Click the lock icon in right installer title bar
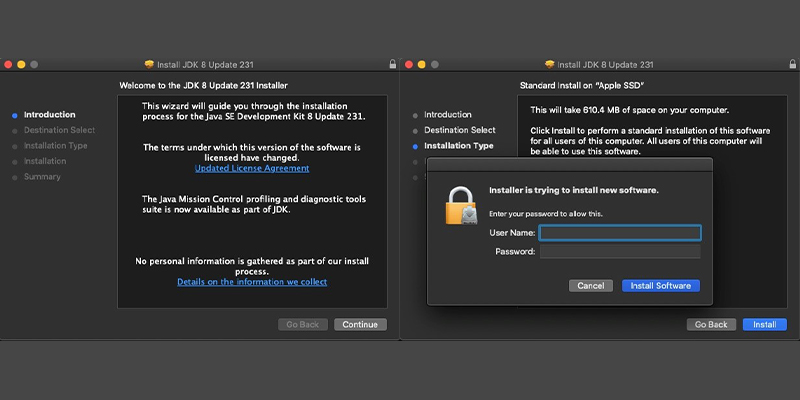The image size is (800, 400). point(792,64)
